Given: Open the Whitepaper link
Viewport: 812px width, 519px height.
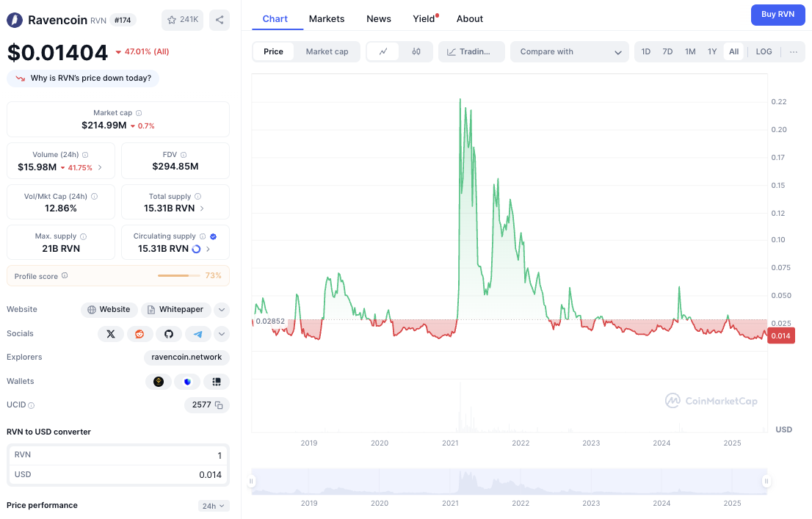Looking at the screenshot, I should click(x=176, y=310).
